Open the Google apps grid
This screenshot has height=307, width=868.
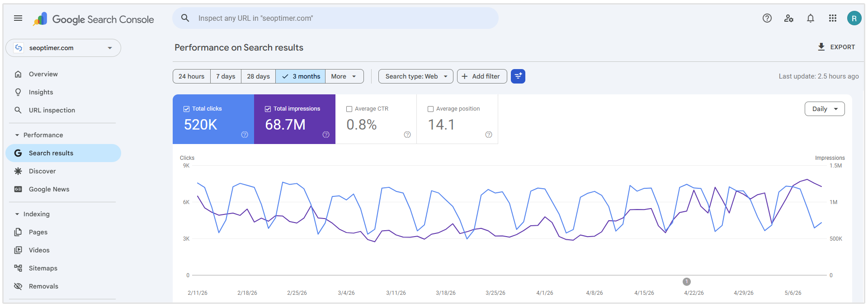click(x=833, y=18)
